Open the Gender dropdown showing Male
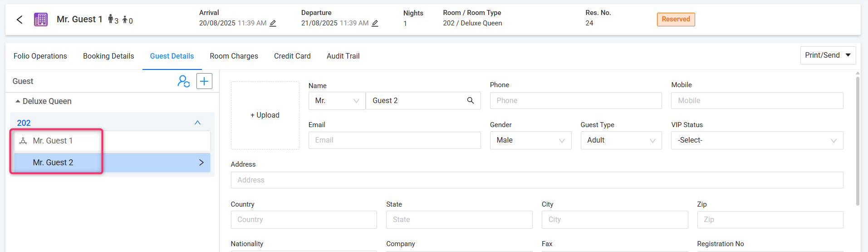 pos(530,140)
